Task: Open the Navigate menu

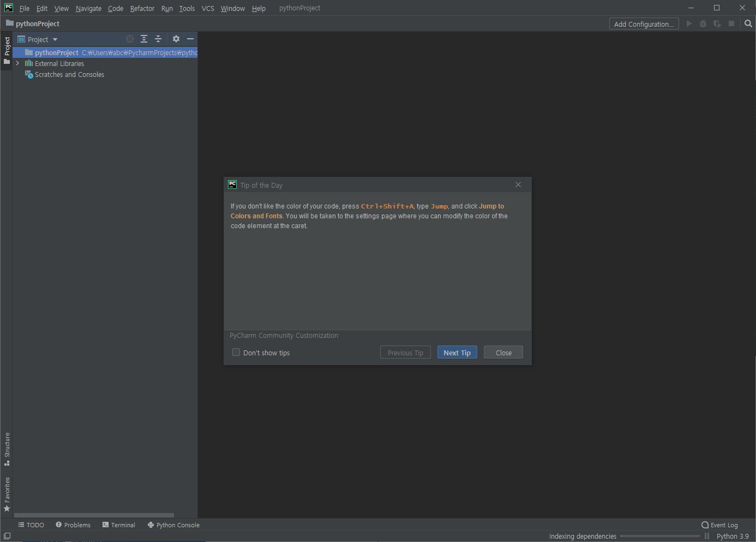Action: 88,8
